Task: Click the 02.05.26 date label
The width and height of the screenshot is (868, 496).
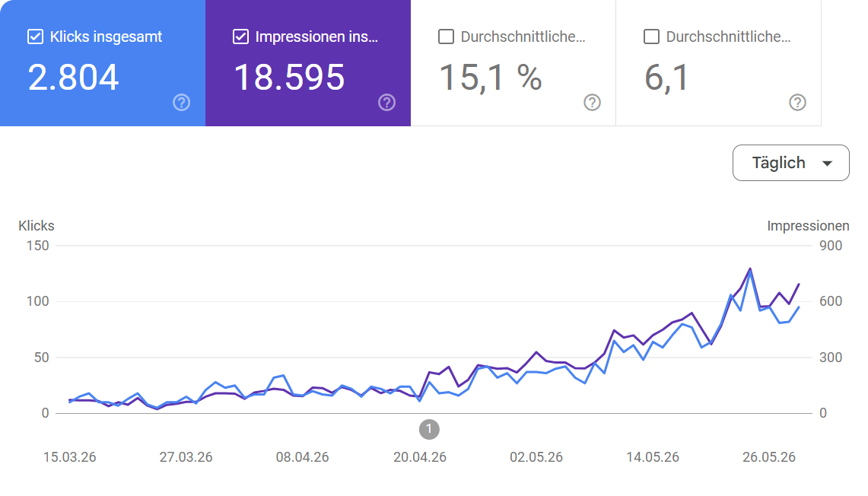Action: (536, 457)
